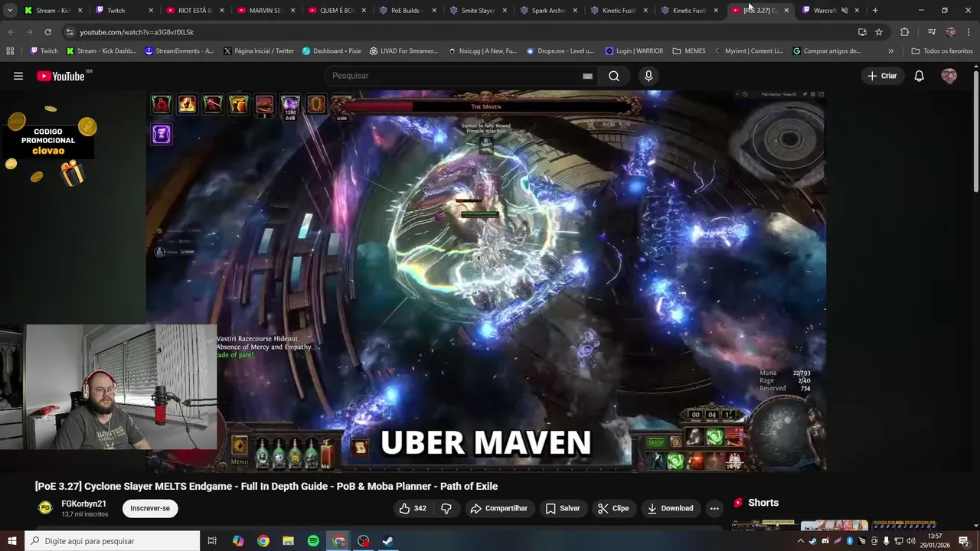This screenshot has height=551, width=980.
Task: Click the YouTube search magnifier button
Action: 614,76
